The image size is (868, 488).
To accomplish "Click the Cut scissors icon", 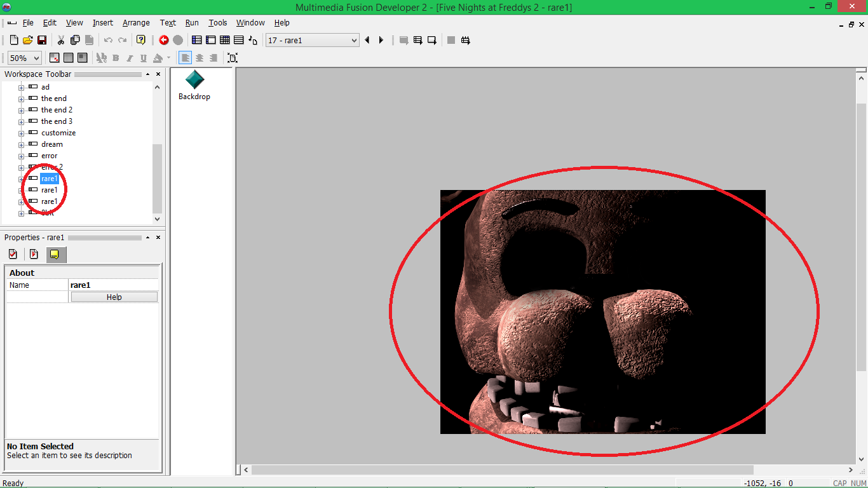I will click(x=61, y=40).
